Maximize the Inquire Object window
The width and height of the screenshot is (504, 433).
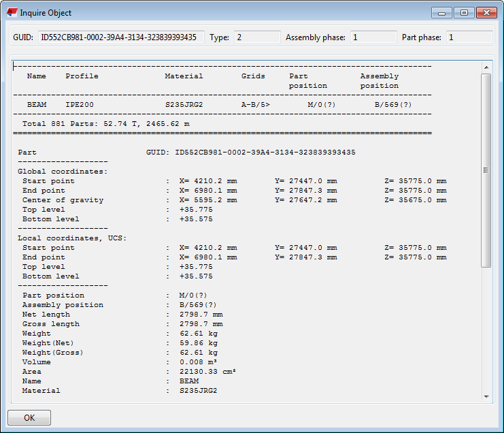coord(464,13)
